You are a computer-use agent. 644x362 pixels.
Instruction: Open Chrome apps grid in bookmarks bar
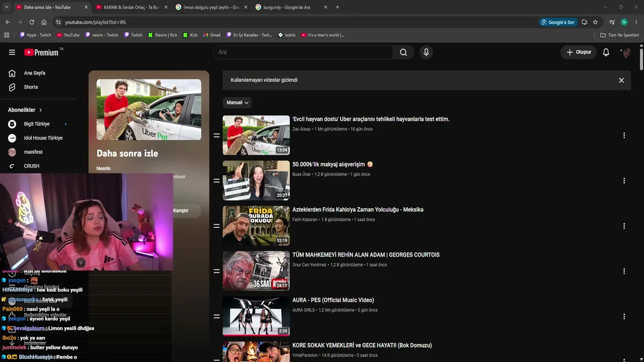7,35
